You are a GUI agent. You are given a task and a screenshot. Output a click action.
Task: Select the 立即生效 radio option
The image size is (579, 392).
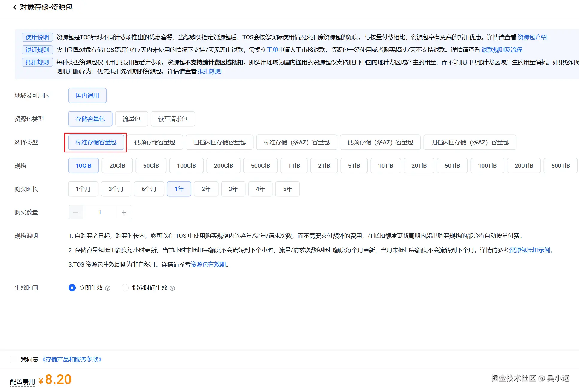[72, 288]
